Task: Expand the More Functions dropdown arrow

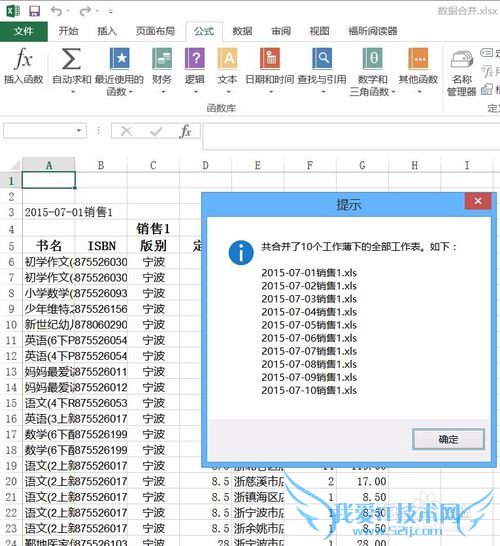Action: coord(420,92)
